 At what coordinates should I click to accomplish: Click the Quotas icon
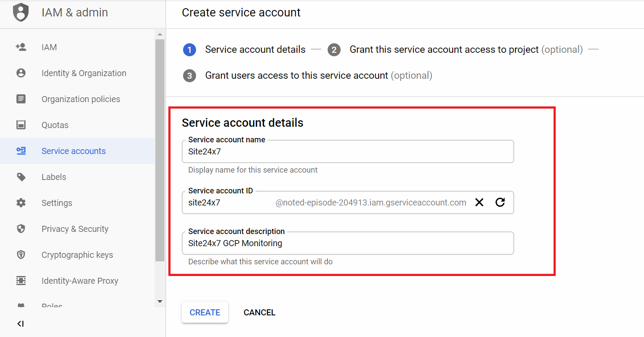21,125
